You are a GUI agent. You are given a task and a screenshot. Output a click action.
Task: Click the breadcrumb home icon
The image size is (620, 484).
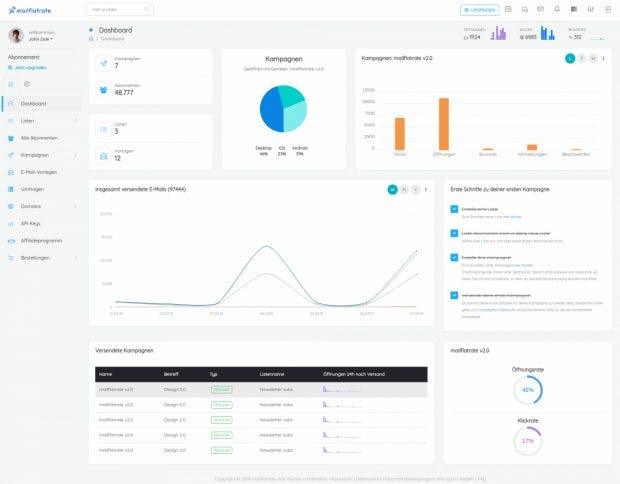tap(91, 39)
